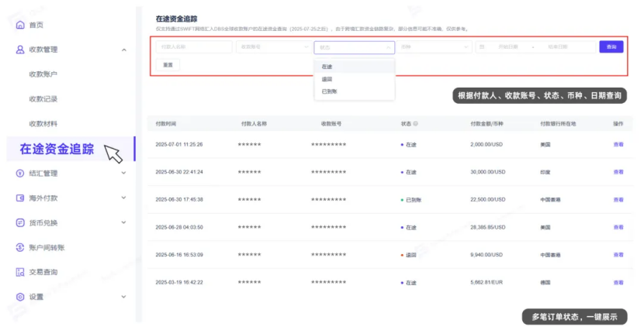Image resolution: width=644 pixels, height=334 pixels.
Task: Click the 设置 gear icon
Action: 20,297
